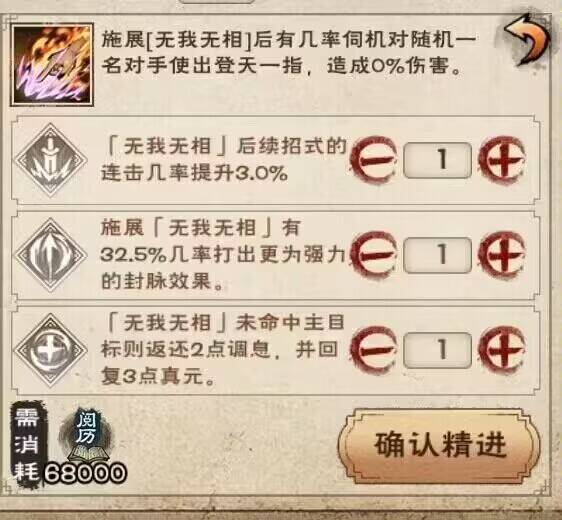Select the 32.5%几率 封脉效果 description row

click(275, 255)
